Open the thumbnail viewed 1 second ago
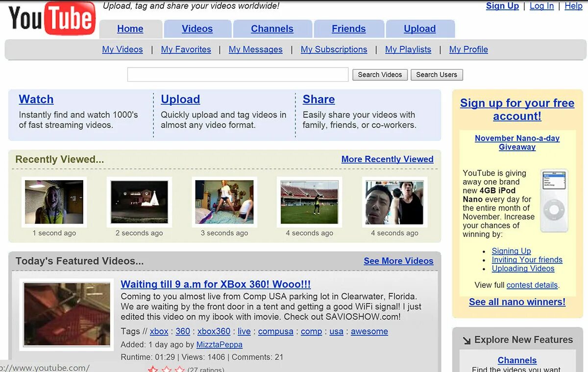This screenshot has height=372, width=588. click(54, 202)
